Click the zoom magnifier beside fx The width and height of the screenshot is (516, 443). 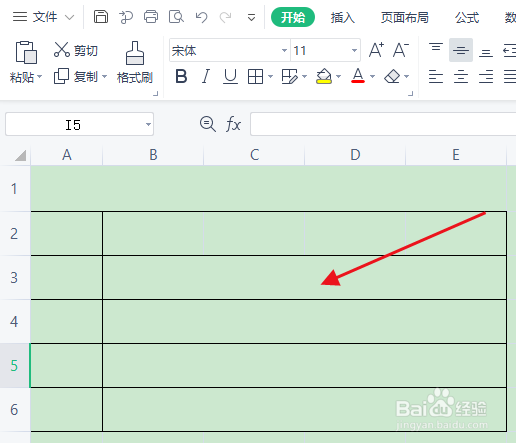click(x=208, y=124)
